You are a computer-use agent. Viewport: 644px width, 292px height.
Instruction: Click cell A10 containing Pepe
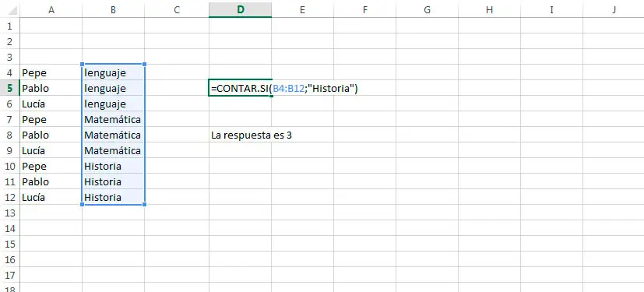51,167
